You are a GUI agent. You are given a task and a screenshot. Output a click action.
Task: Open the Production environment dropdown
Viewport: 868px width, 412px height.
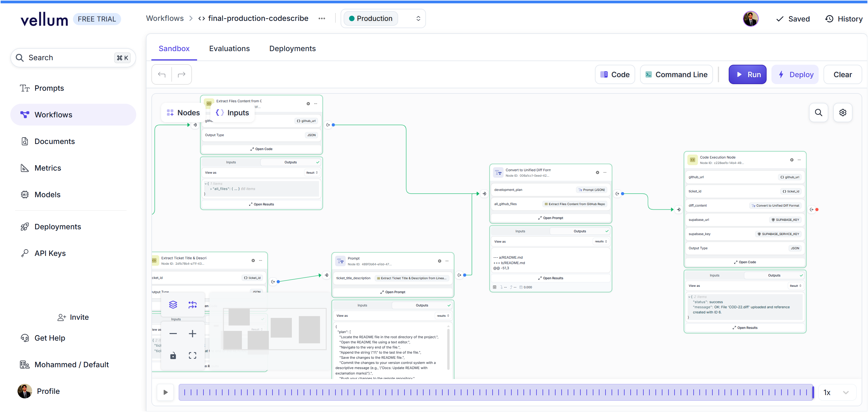(x=383, y=18)
